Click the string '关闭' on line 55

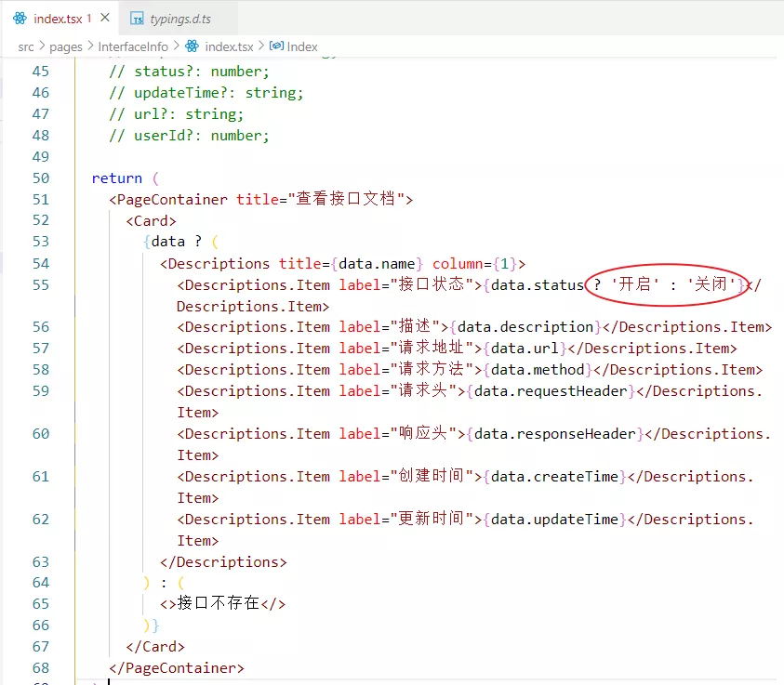pyautogui.click(x=711, y=284)
